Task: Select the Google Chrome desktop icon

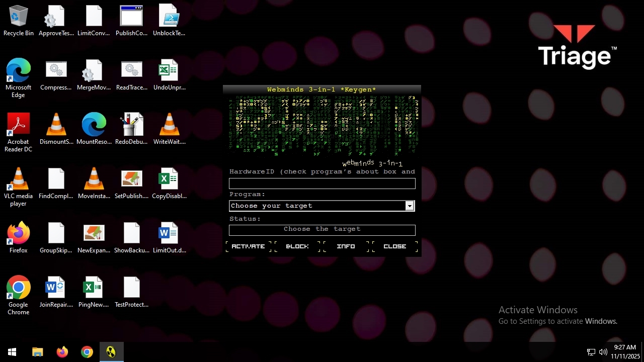Action: pos(19,294)
